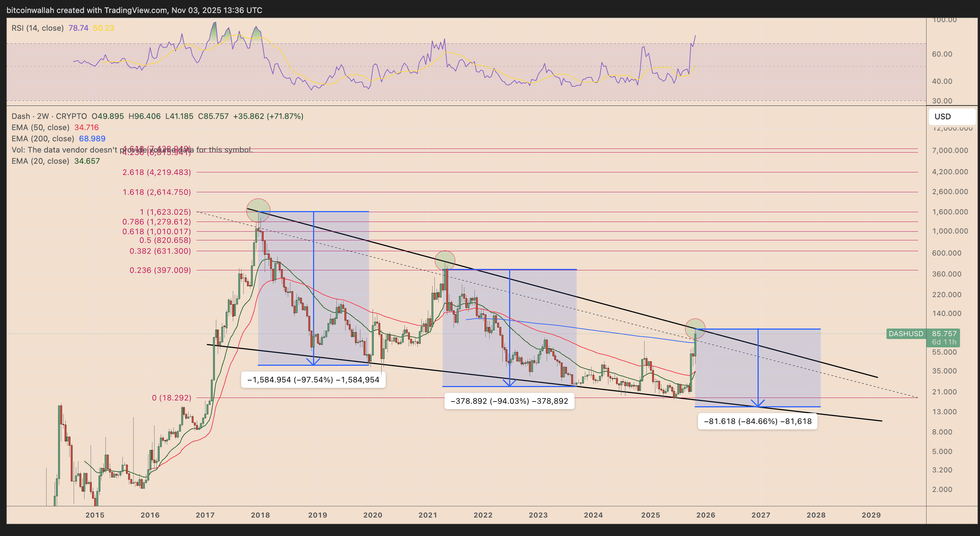This screenshot has height=536, width=980.
Task: Click the 0 (18.292) Fibonacci level label
Action: (x=172, y=398)
